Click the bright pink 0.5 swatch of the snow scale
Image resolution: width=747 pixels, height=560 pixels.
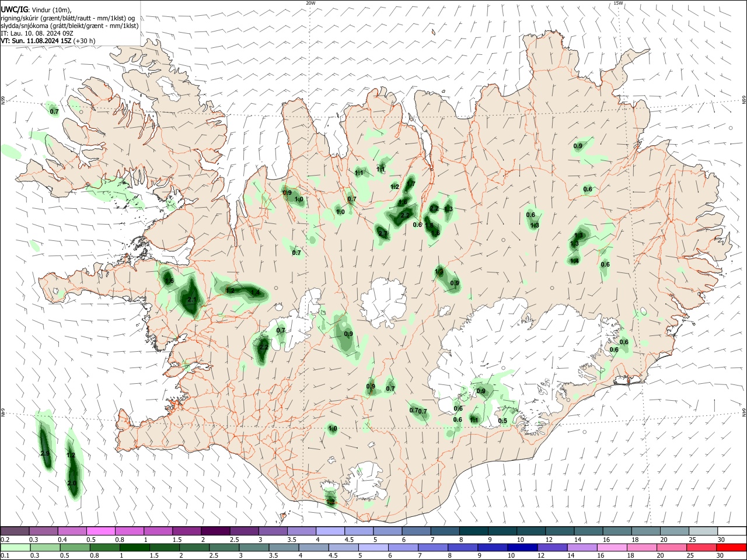(x=100, y=531)
